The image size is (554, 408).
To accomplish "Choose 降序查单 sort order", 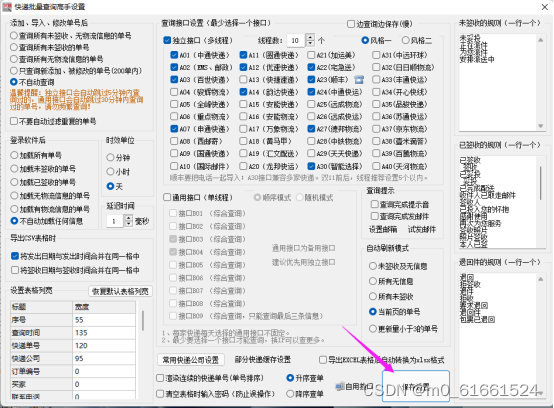I will point(290,394).
